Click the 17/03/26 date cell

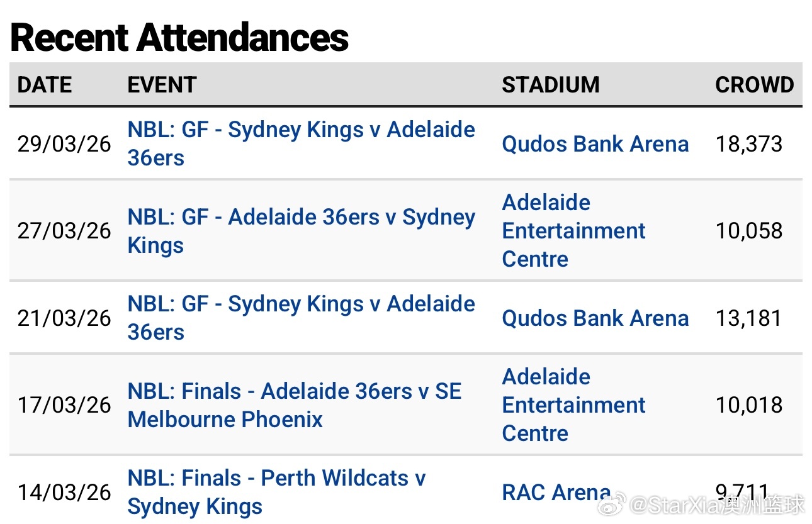coord(64,405)
